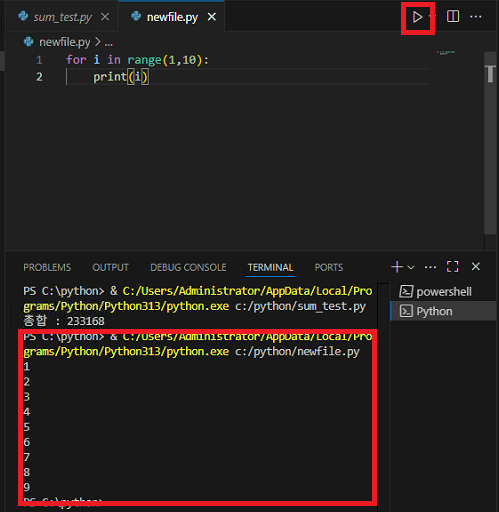Close the terminal panel
Viewport: 499px width, 512px height.
click(476, 266)
